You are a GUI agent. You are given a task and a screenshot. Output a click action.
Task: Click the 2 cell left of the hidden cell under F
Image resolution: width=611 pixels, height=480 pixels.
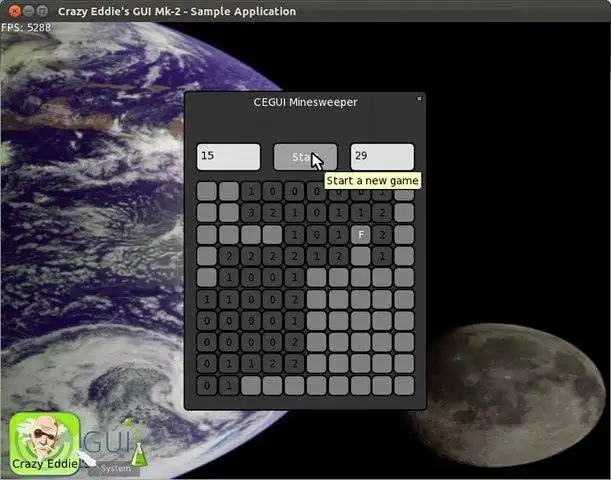[339, 256]
